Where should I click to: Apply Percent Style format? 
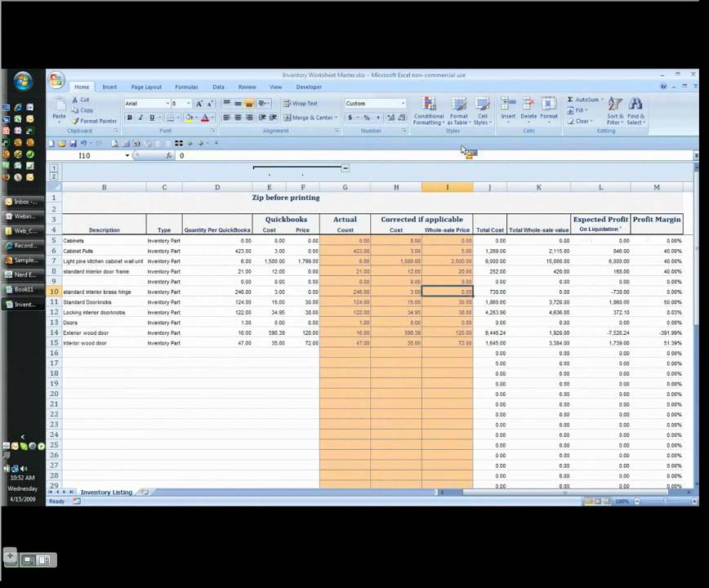(x=366, y=118)
